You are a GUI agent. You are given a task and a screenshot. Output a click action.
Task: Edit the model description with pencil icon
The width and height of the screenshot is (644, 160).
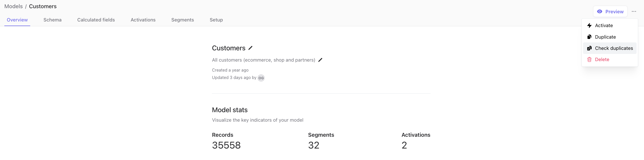[320, 60]
